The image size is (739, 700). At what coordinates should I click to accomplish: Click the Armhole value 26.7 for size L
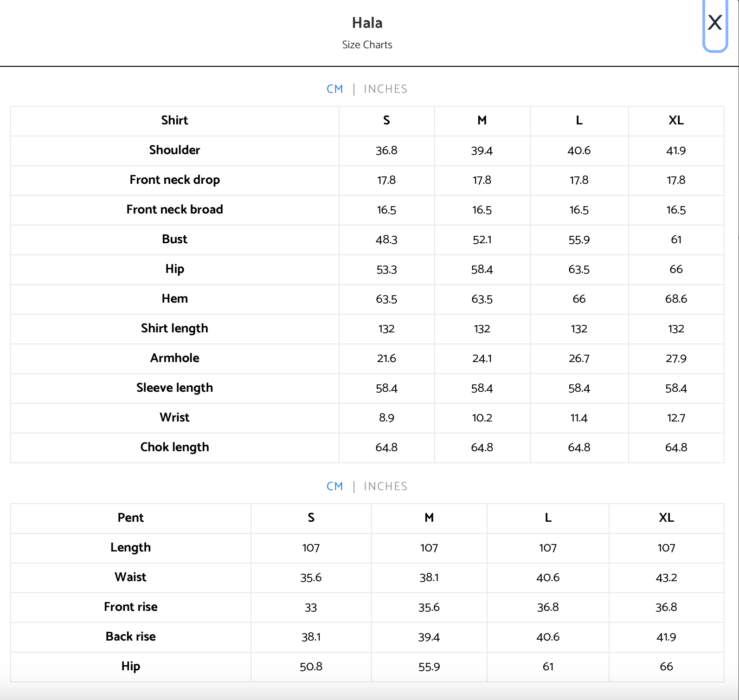(x=579, y=359)
